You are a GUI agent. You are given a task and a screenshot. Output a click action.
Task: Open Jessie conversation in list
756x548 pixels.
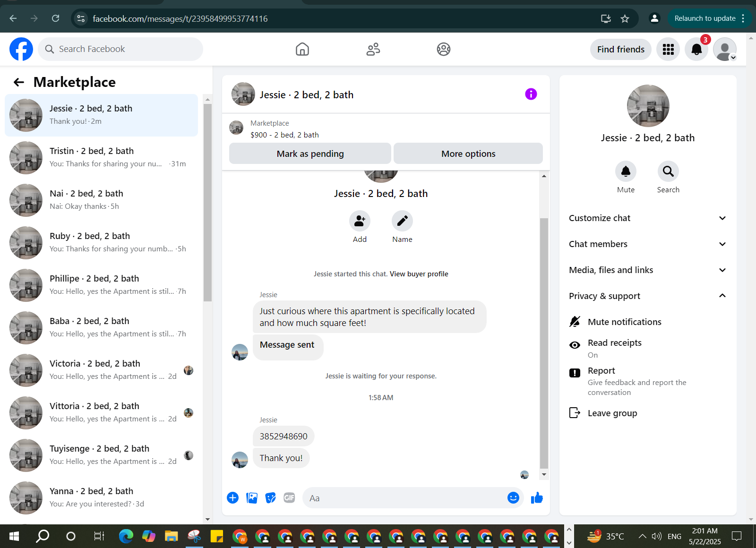pos(102,115)
